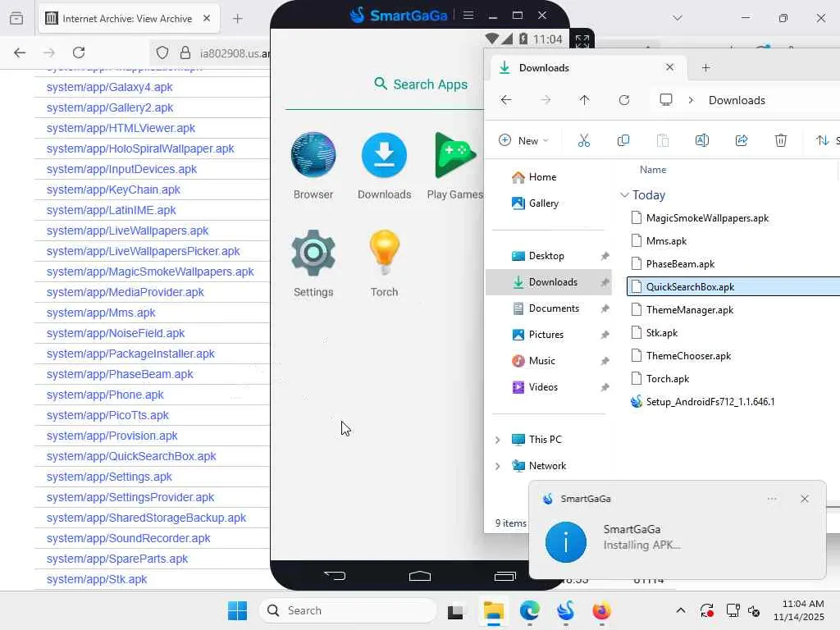Go back in File Explorer

point(505,100)
